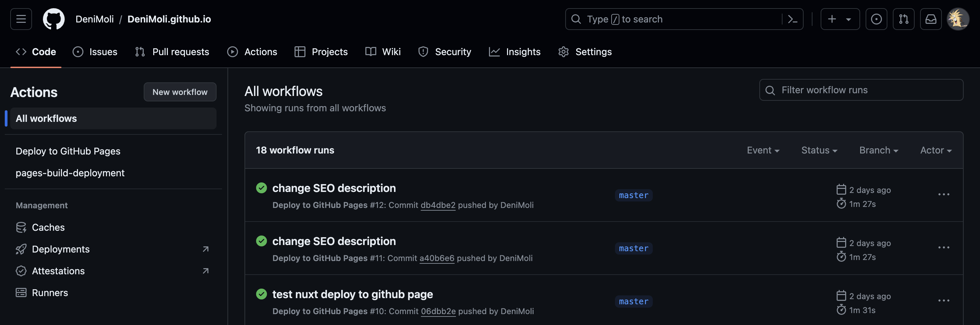This screenshot has height=325, width=980.
Task: Expand the Status filter dropdown
Action: coord(819,150)
